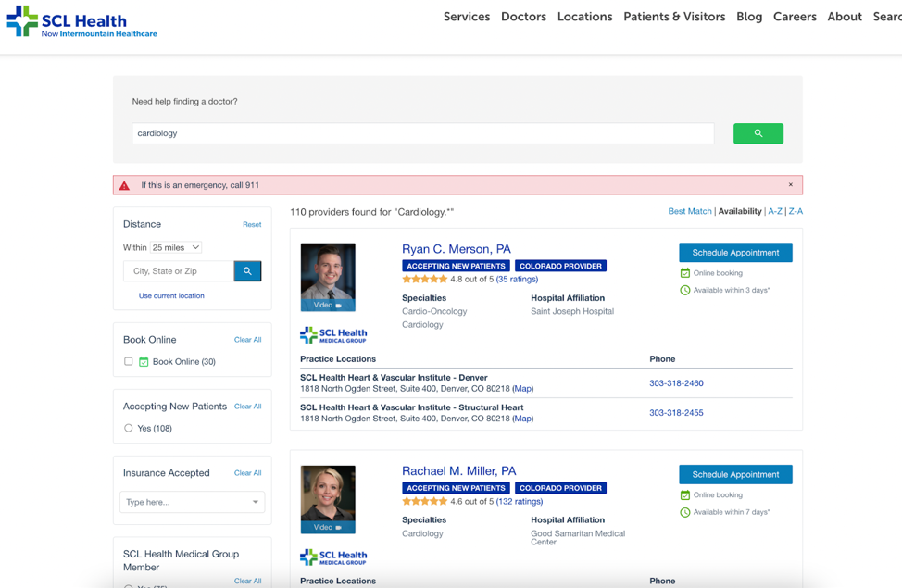Go to the Blog page
The height and width of the screenshot is (588, 902).
749,17
